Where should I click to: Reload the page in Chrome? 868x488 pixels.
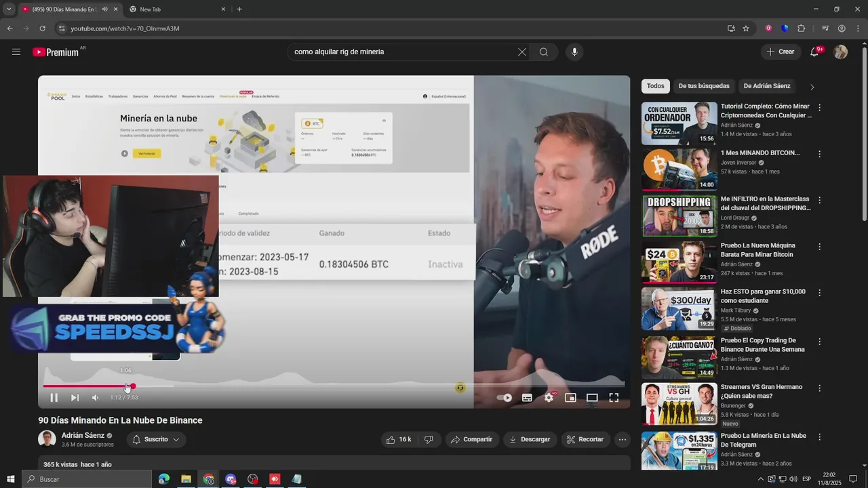click(42, 28)
